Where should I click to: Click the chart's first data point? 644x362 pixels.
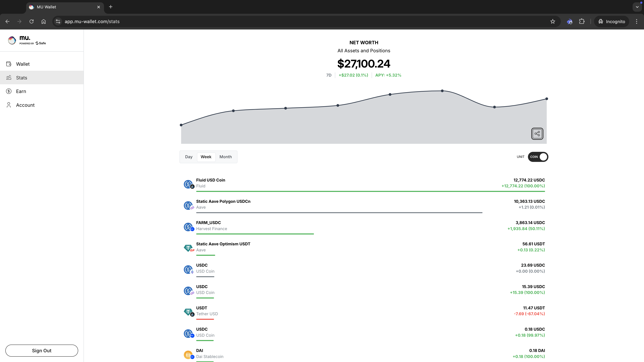181,125
